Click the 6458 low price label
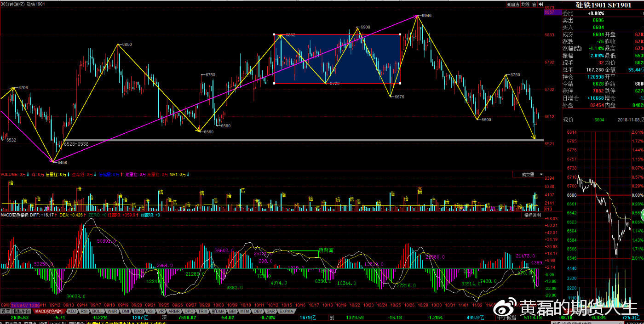This screenshot has width=644, height=324. (x=61, y=162)
